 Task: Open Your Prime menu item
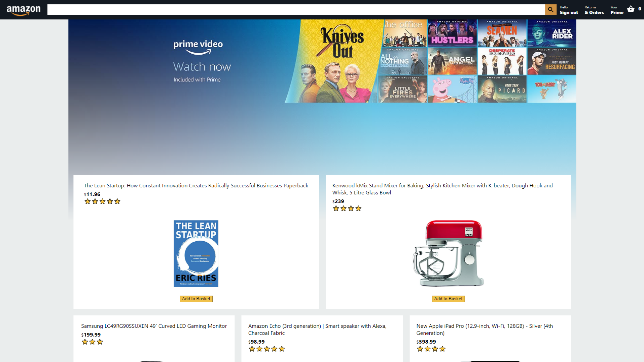(x=617, y=10)
